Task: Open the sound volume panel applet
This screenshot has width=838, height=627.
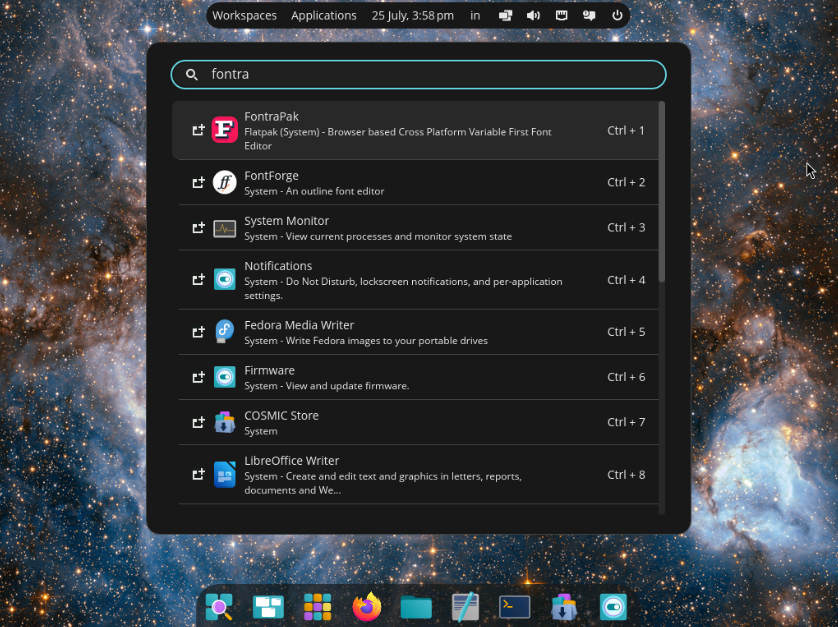Action: (533, 16)
